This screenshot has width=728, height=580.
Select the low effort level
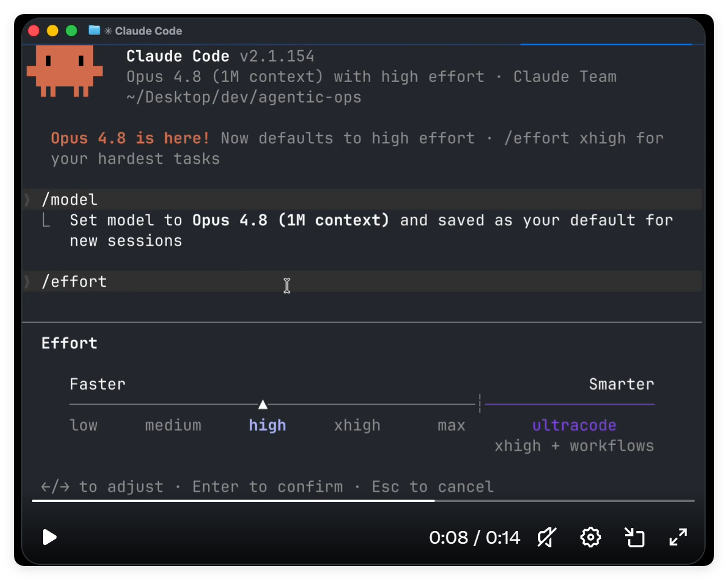[83, 425]
